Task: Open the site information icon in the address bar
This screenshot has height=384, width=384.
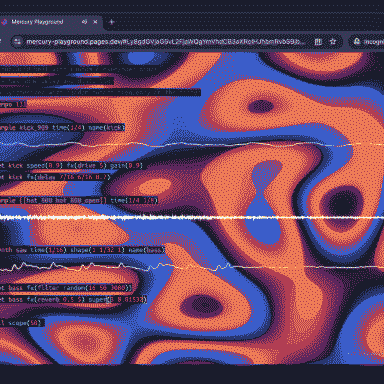Action: click(17, 42)
